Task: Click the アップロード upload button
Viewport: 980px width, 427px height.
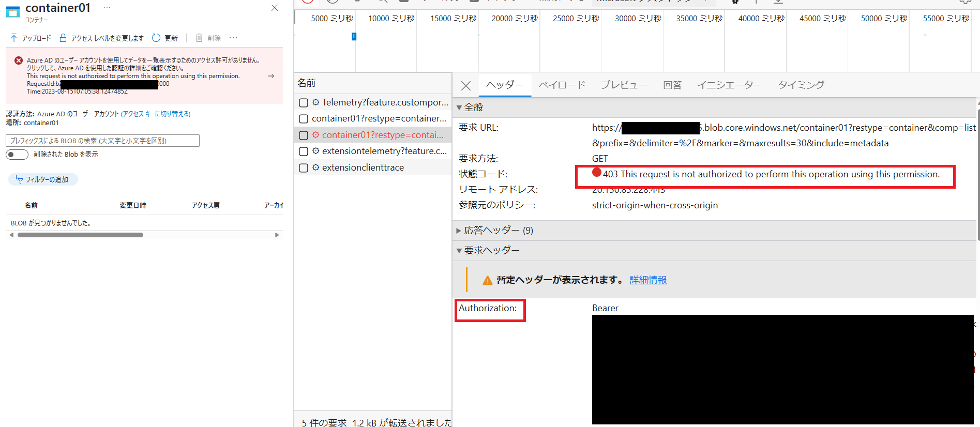Action: pos(31,38)
